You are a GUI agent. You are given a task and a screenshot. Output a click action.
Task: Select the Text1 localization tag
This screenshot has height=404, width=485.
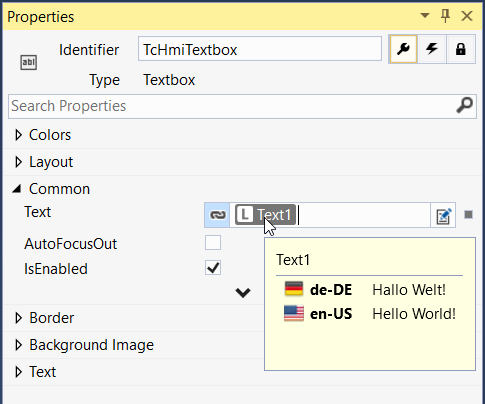click(265, 215)
